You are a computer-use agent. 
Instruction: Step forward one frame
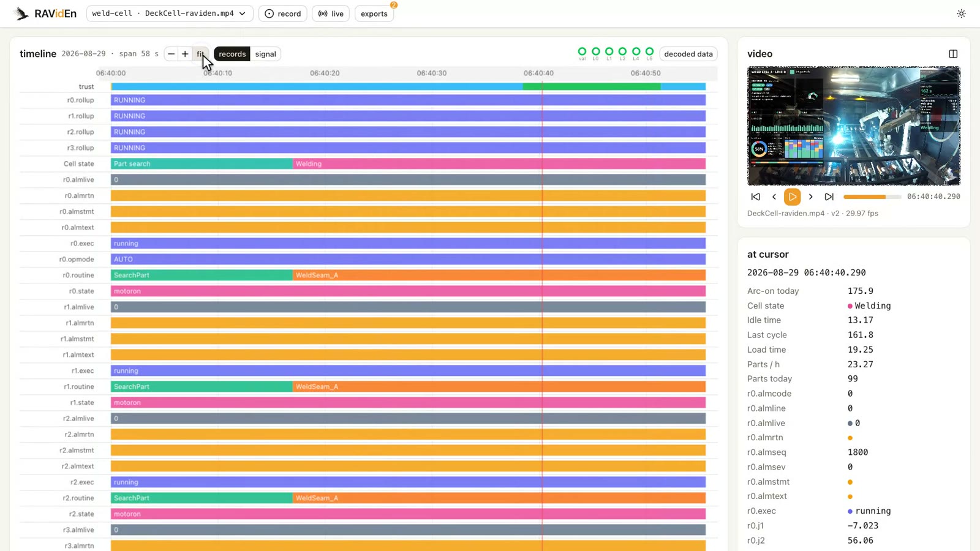(811, 197)
